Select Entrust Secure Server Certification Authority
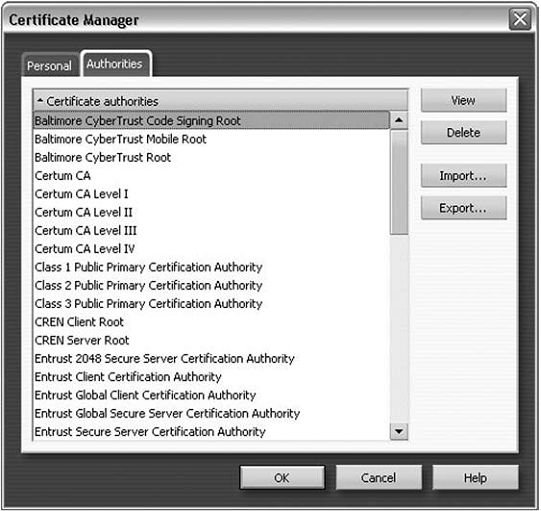541x511 pixels. click(x=212, y=432)
